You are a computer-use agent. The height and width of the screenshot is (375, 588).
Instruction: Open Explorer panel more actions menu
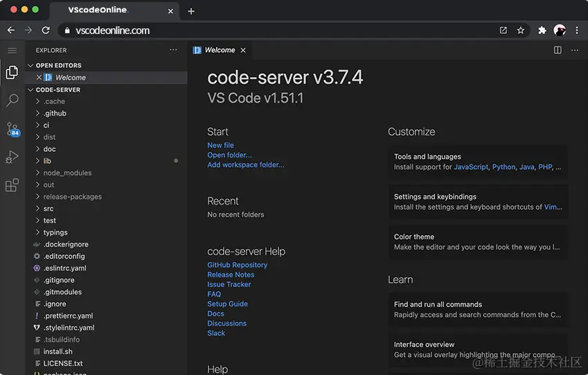173,50
